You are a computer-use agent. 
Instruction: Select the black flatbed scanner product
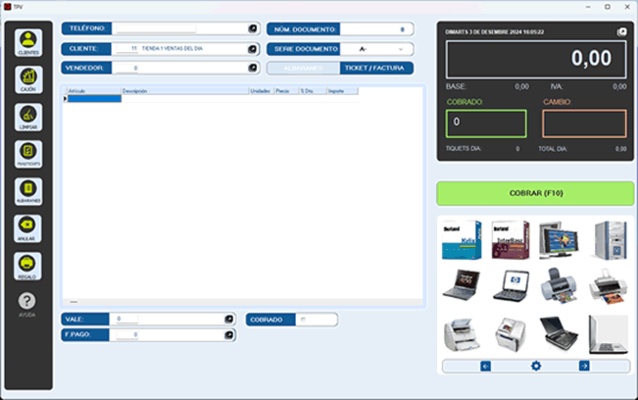click(x=559, y=334)
